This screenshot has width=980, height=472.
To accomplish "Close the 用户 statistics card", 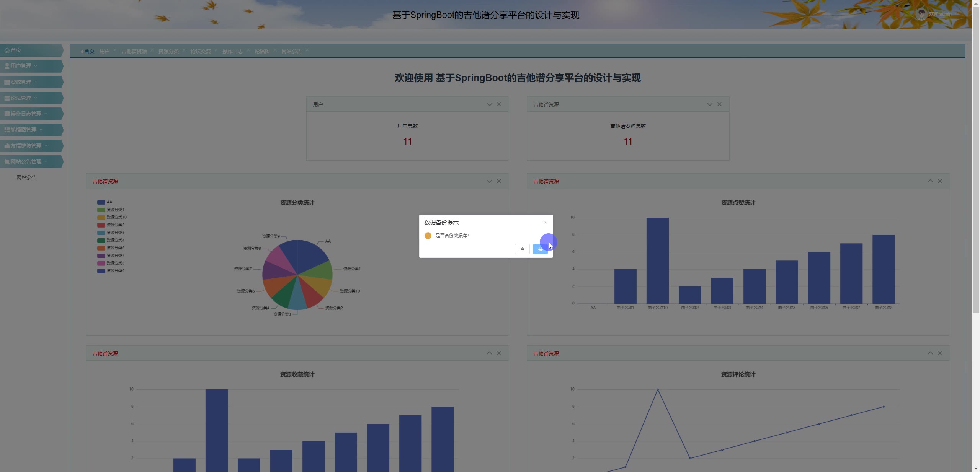I will point(499,104).
